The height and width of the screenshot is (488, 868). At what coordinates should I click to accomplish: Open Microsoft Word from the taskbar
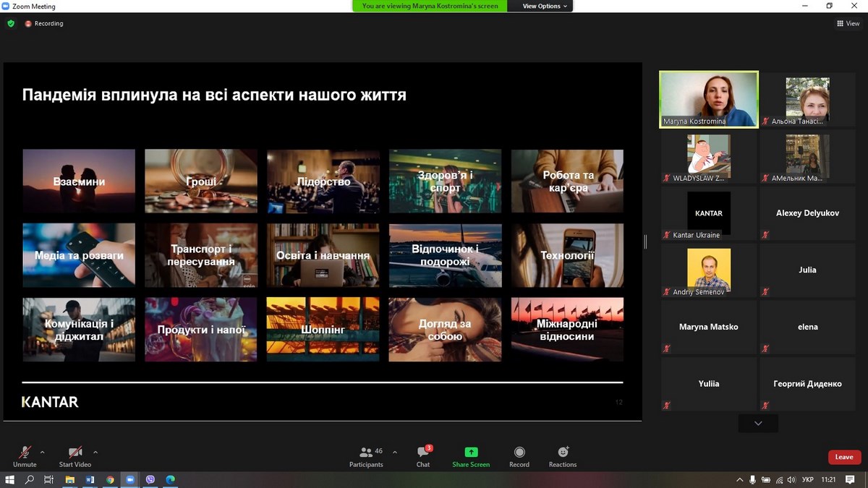pos(90,479)
